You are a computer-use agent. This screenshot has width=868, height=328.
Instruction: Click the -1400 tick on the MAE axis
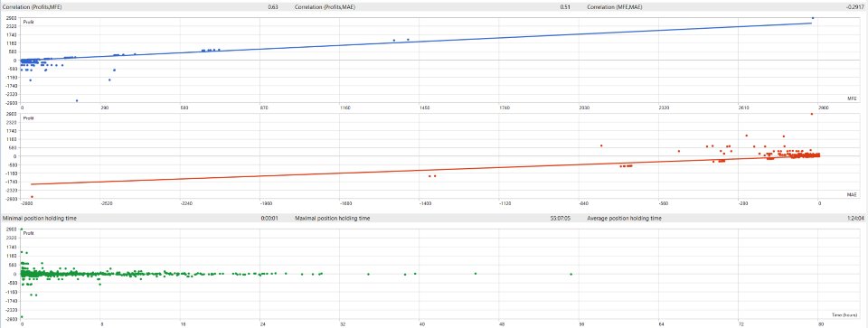click(425, 203)
